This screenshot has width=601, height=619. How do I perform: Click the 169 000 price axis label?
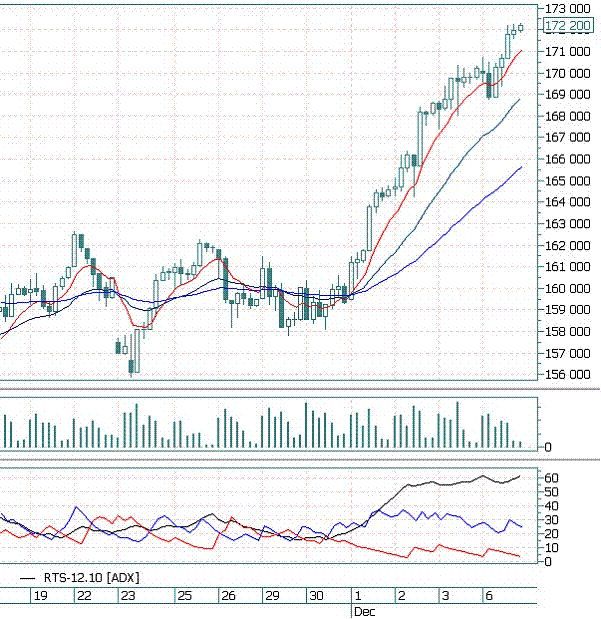[x=568, y=94]
